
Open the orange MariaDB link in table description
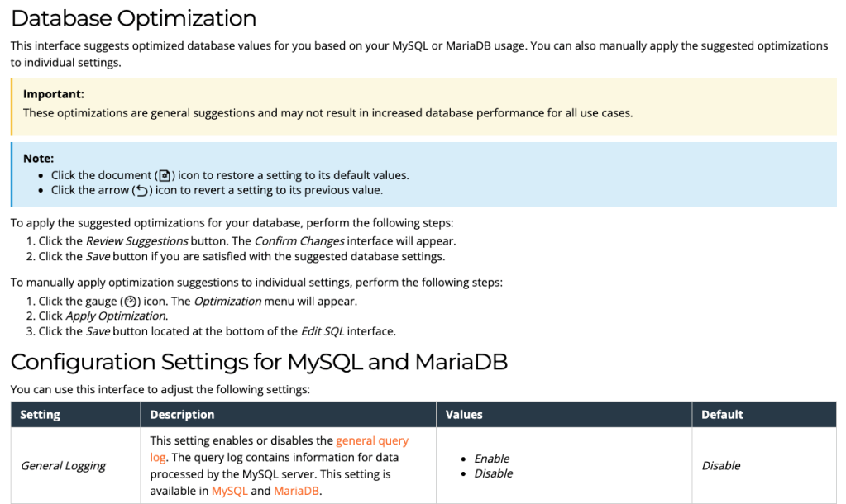297,491
